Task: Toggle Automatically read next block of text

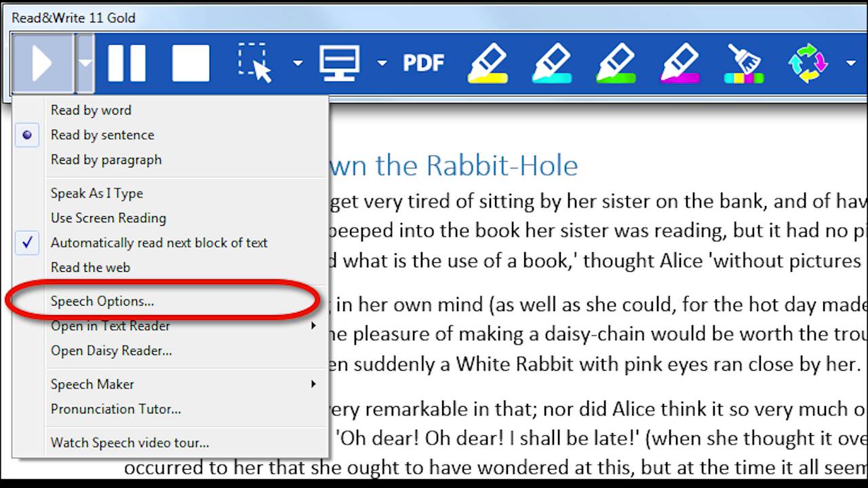Action: pyautogui.click(x=170, y=243)
